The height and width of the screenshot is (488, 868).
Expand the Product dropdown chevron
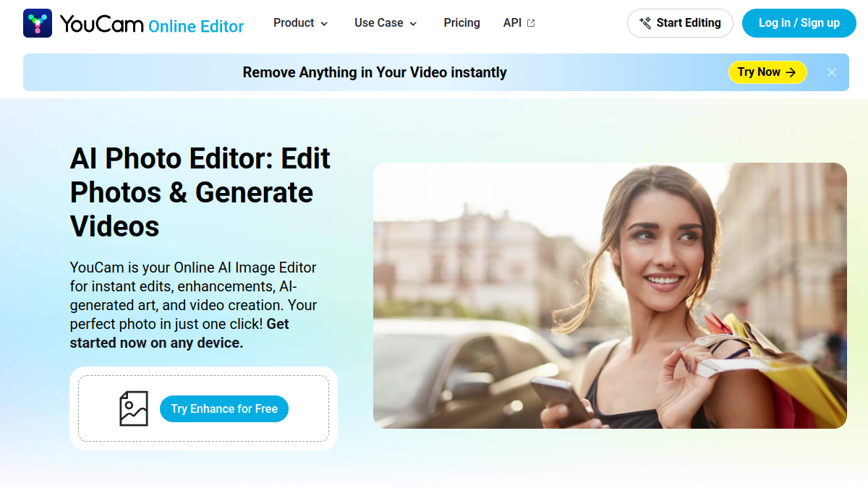(324, 24)
